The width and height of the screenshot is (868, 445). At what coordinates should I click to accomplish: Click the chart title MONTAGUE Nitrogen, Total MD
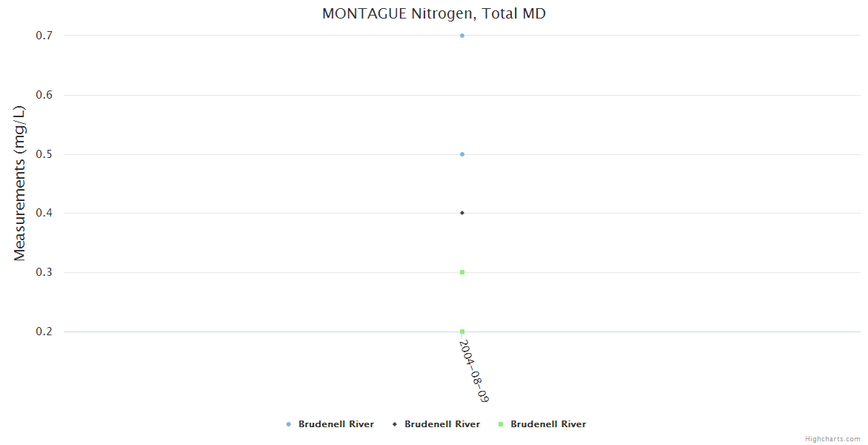434,13
